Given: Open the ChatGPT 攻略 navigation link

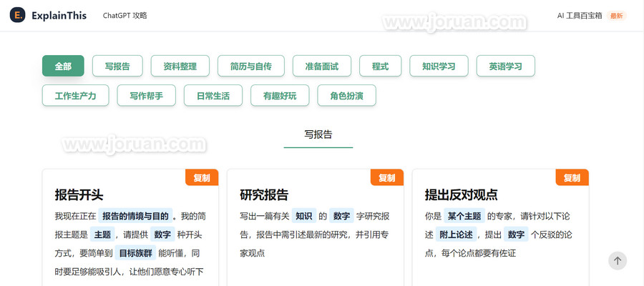Looking at the screenshot, I should pyautogui.click(x=125, y=15).
